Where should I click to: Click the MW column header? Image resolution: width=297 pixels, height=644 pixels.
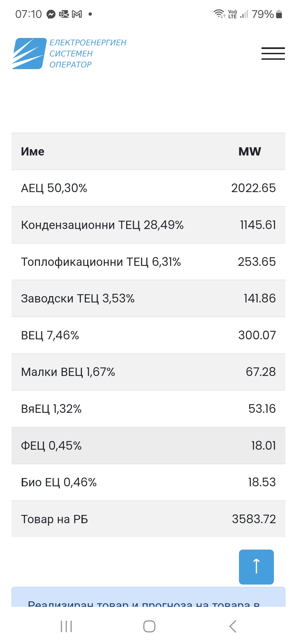[250, 151]
